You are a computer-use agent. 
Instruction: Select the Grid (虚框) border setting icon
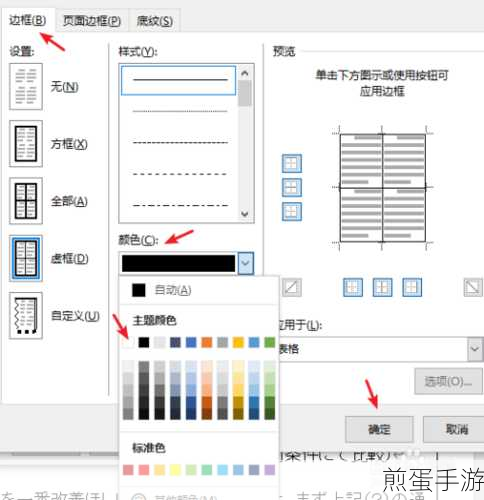click(26, 258)
